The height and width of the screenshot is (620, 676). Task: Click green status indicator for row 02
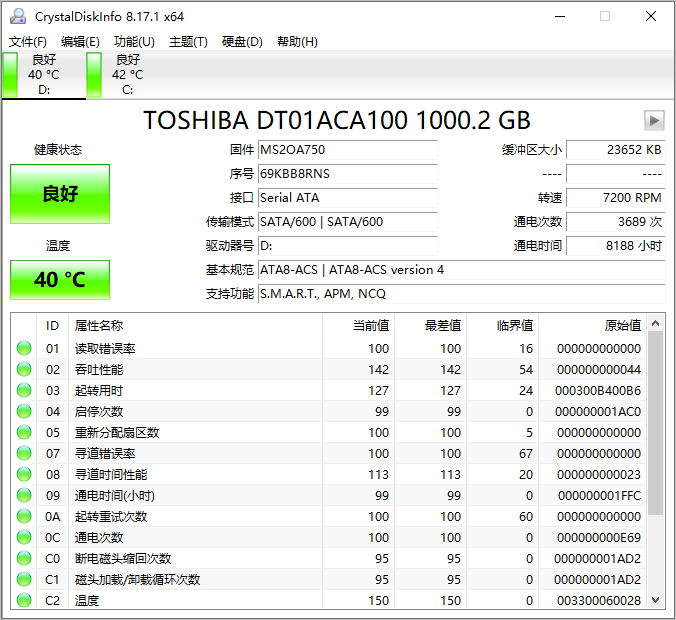[24, 369]
